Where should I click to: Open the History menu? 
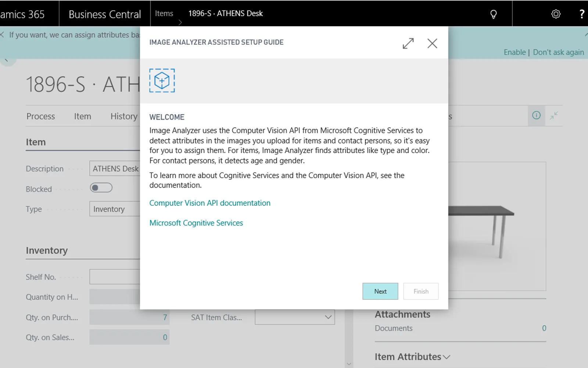point(124,116)
